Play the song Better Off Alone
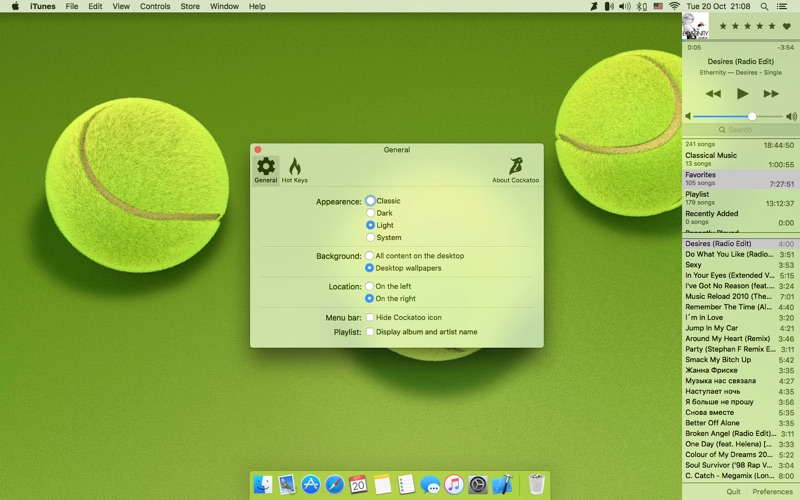800x500 pixels. (741, 423)
